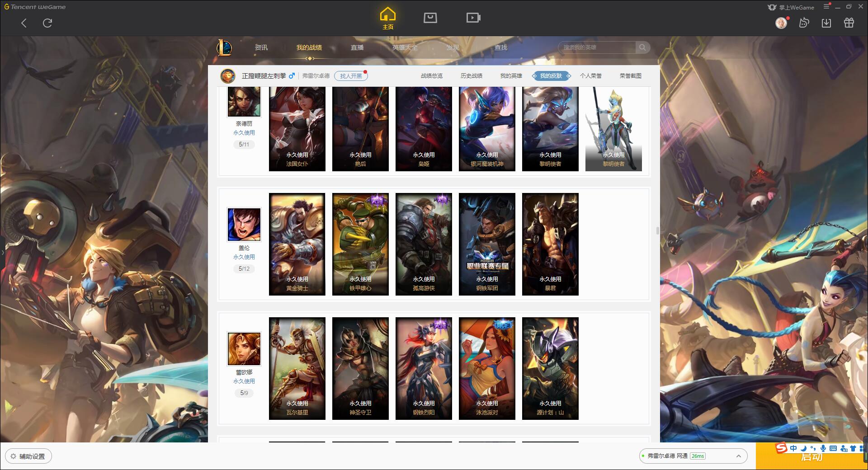Switch to the 直播 live tab

click(357, 47)
